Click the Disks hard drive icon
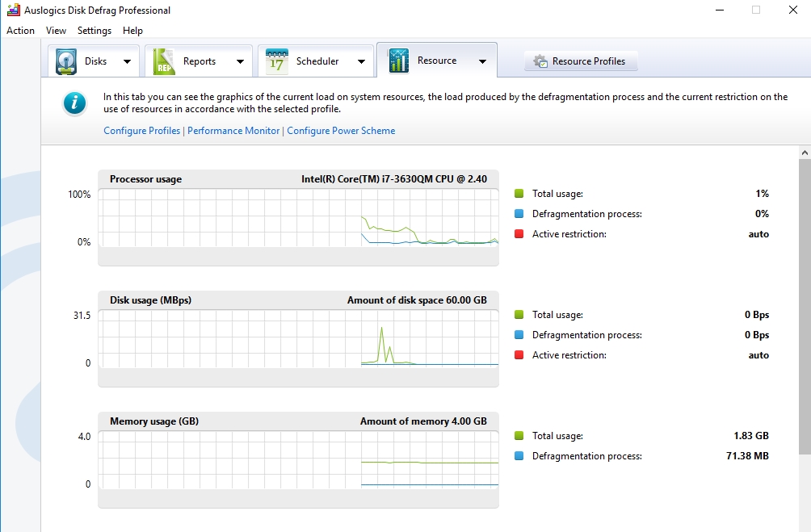 point(66,61)
